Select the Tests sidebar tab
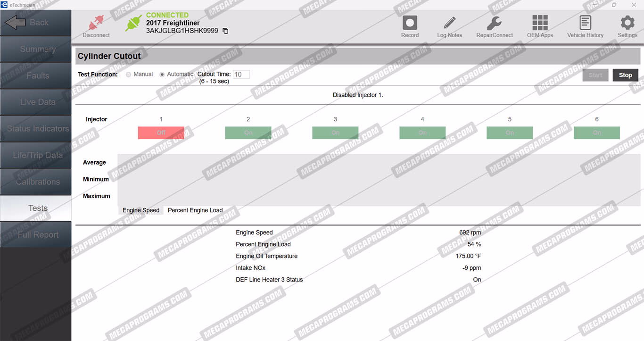644x341 pixels. 35,208
